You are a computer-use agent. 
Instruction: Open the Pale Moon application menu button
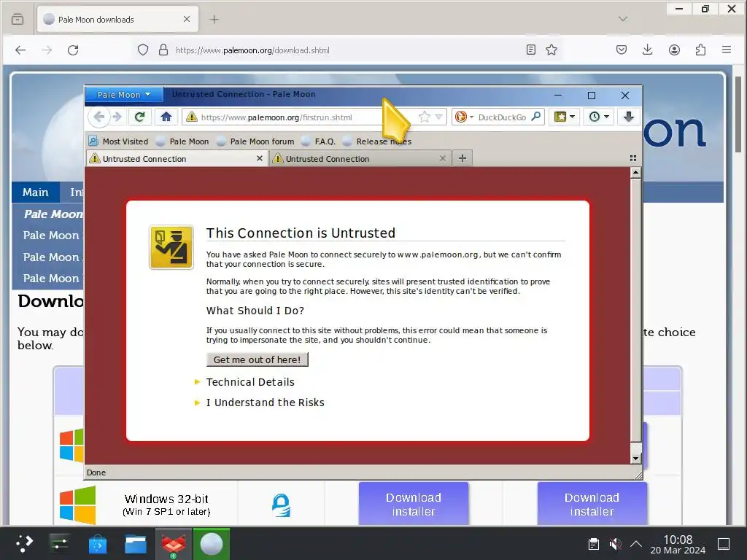tap(124, 95)
